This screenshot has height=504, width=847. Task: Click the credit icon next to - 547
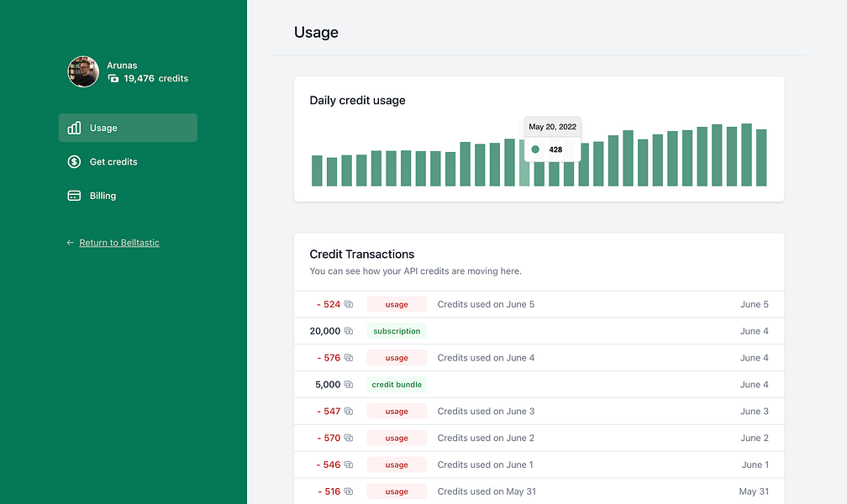[349, 411]
